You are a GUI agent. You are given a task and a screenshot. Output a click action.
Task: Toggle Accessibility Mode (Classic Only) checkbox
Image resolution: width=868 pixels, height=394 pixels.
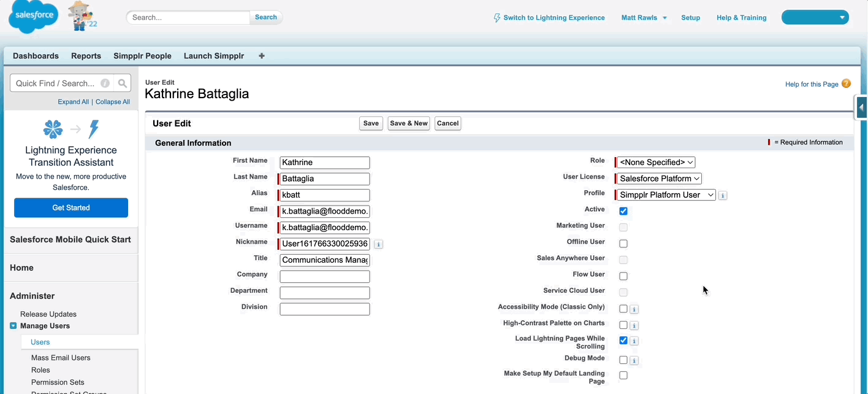click(623, 309)
